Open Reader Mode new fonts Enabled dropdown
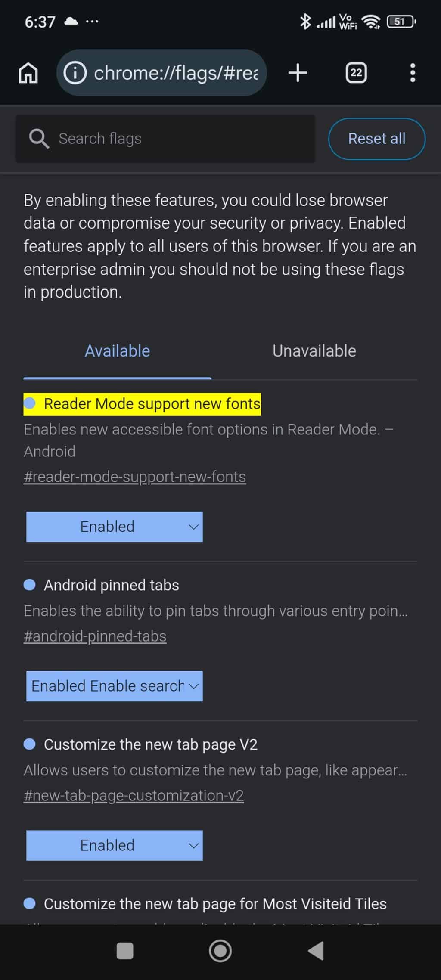The width and height of the screenshot is (441, 980). tap(115, 527)
